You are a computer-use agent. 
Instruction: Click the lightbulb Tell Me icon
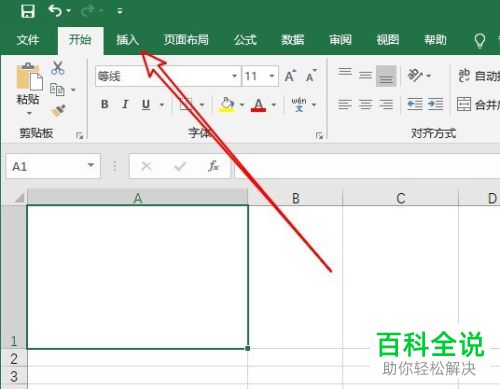(x=480, y=41)
